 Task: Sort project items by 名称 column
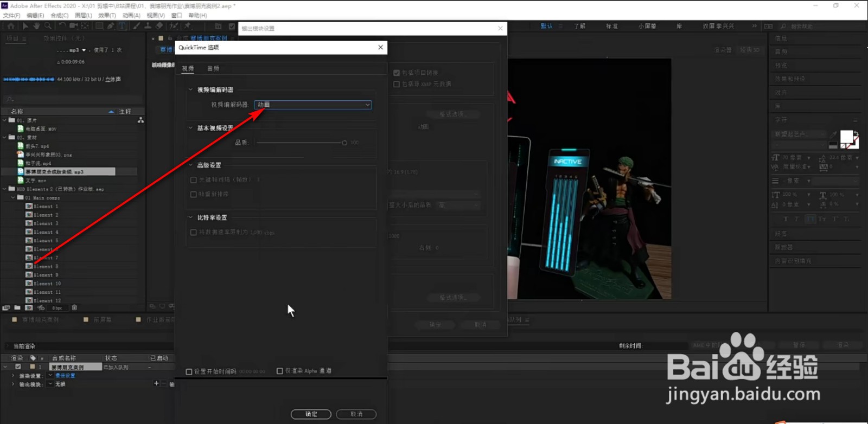pos(17,112)
